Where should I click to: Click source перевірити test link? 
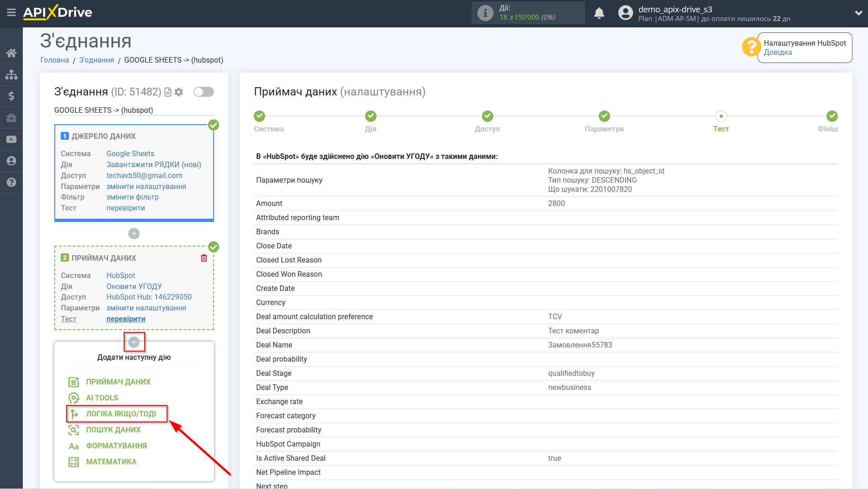(x=125, y=208)
